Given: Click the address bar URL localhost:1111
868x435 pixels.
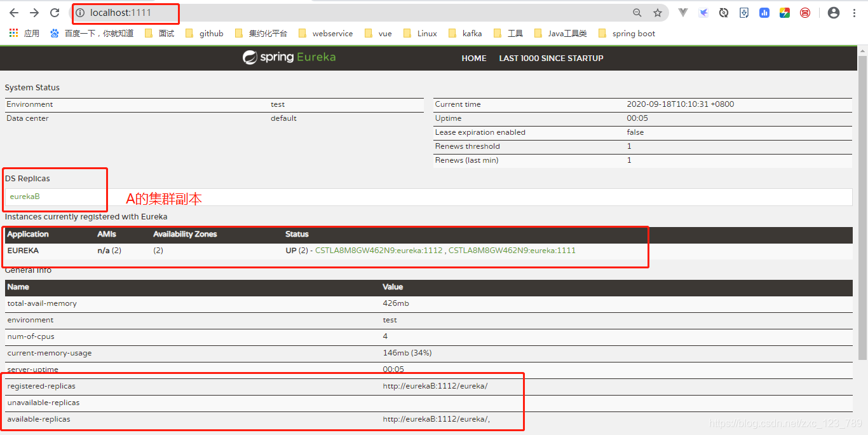Looking at the screenshot, I should tap(121, 13).
